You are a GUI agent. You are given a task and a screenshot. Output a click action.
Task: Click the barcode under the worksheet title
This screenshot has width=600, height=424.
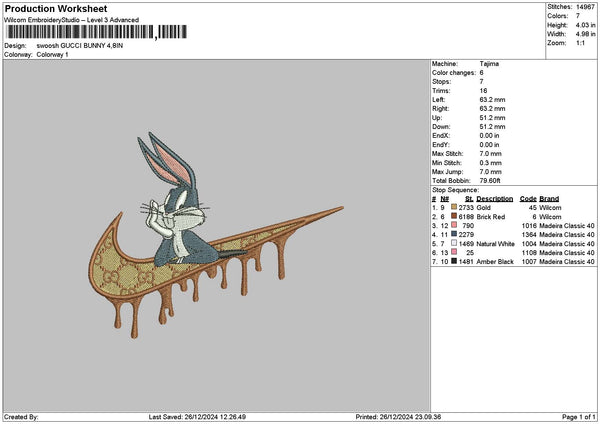click(x=96, y=32)
